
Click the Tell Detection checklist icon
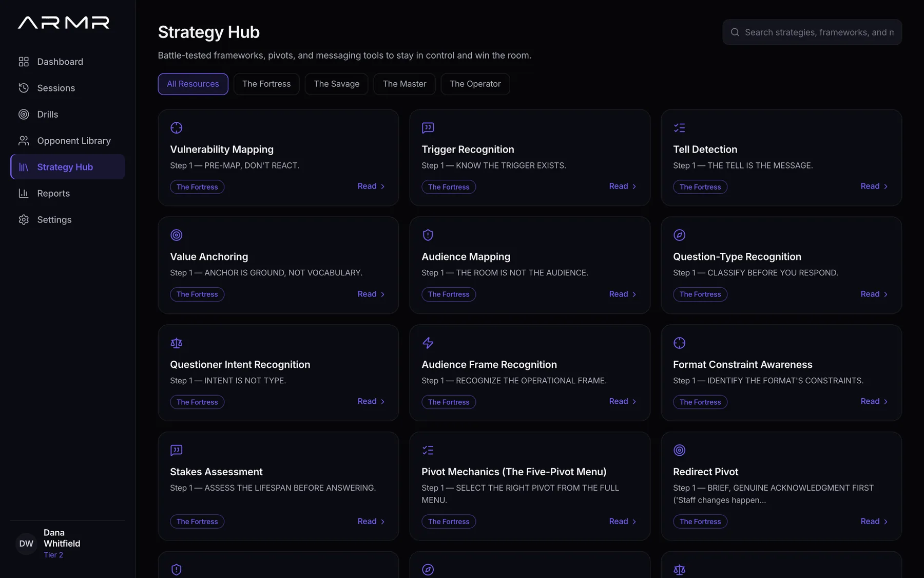[680, 128]
